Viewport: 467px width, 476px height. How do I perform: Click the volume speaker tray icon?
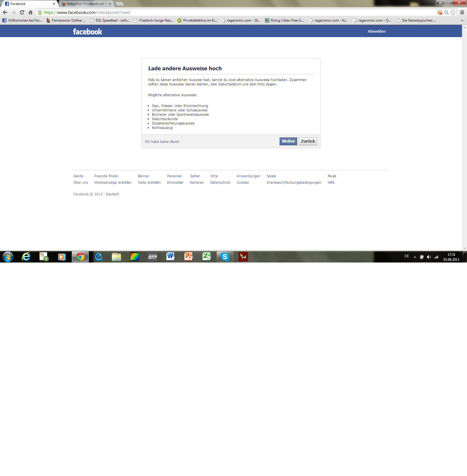[x=429, y=257]
